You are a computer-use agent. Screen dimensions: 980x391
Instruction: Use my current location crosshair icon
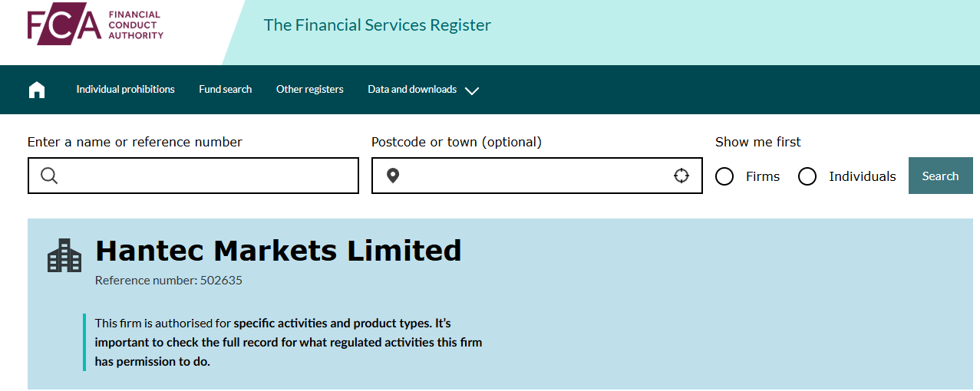(681, 176)
